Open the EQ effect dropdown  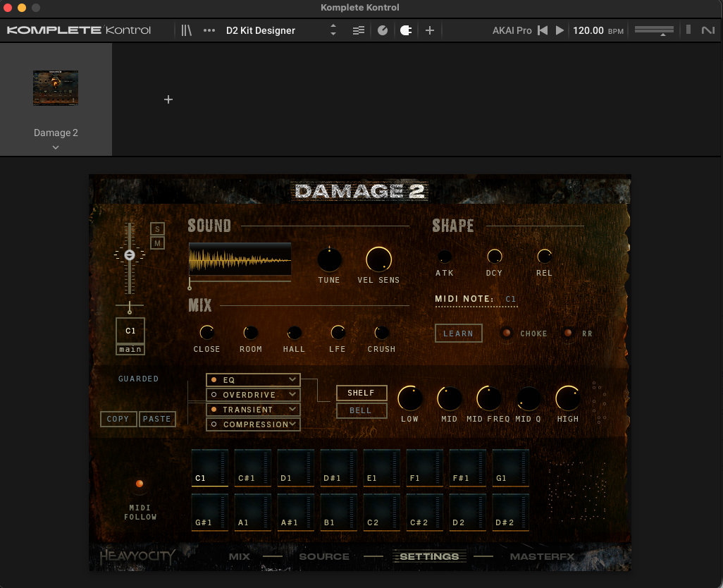[x=252, y=379]
